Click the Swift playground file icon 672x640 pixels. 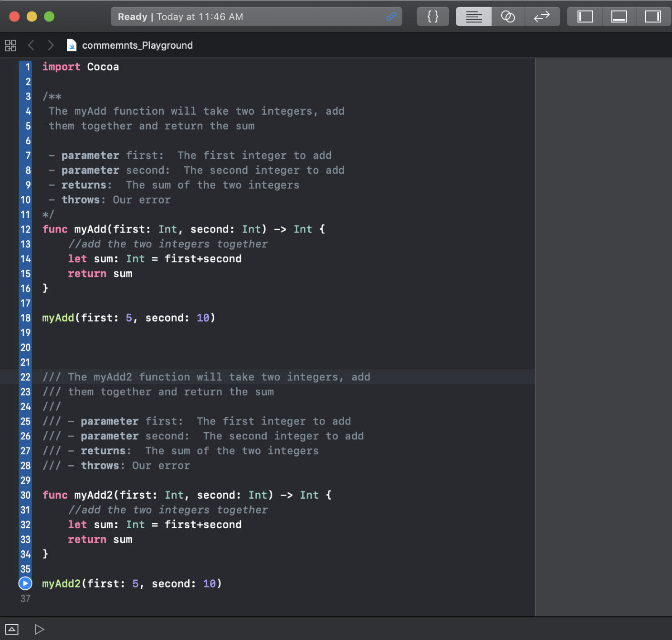72,45
